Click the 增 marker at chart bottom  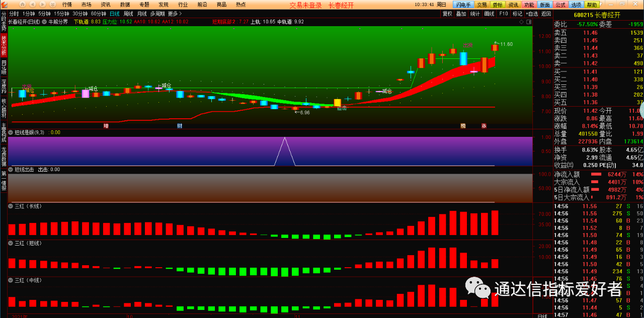pyautogui.click(x=106, y=126)
